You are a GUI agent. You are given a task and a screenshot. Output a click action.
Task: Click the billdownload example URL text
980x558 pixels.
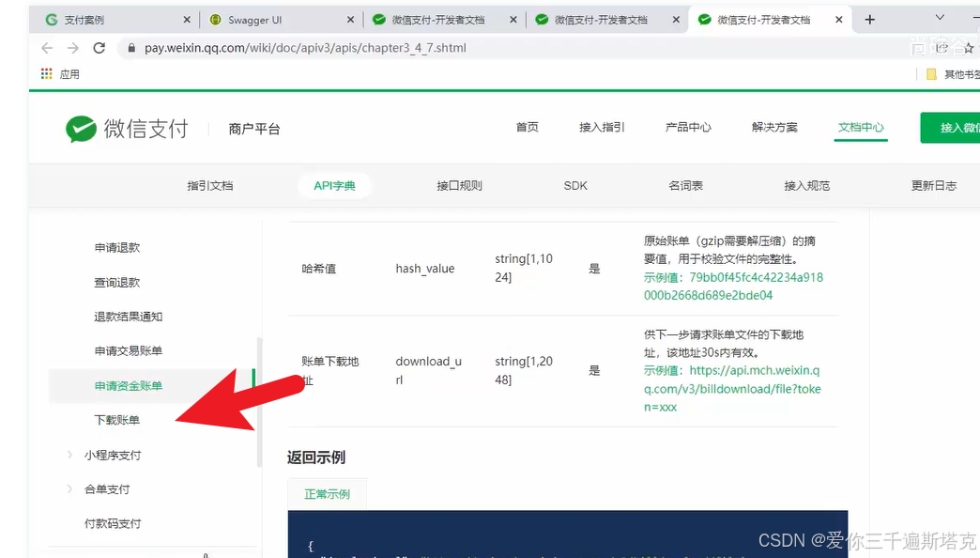pos(732,389)
